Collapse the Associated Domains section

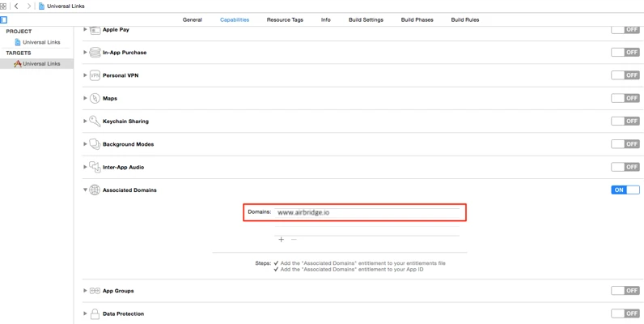(x=85, y=190)
